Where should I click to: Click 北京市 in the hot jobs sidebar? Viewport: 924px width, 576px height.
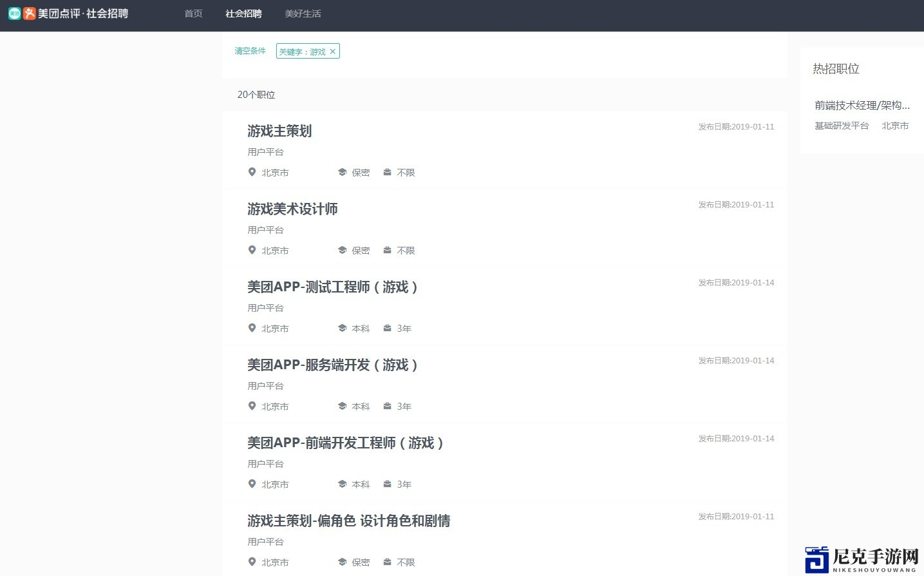[x=895, y=126]
